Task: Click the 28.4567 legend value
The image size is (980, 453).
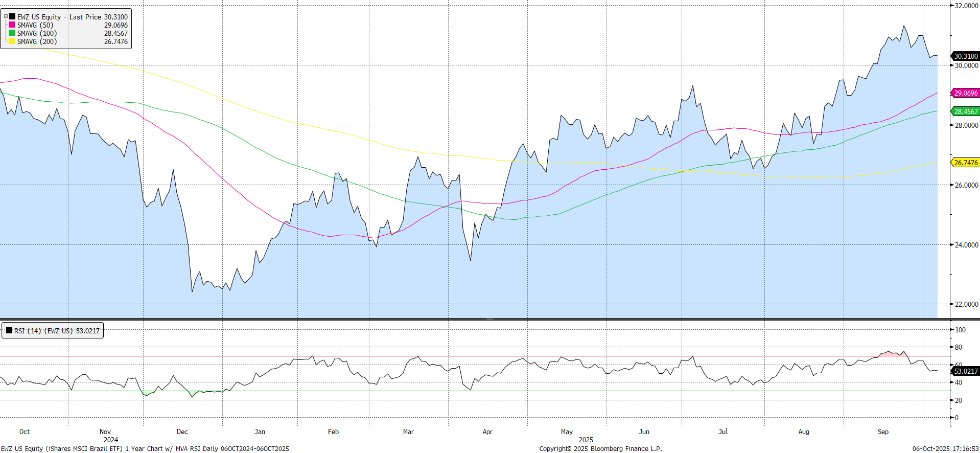Action: pos(116,33)
